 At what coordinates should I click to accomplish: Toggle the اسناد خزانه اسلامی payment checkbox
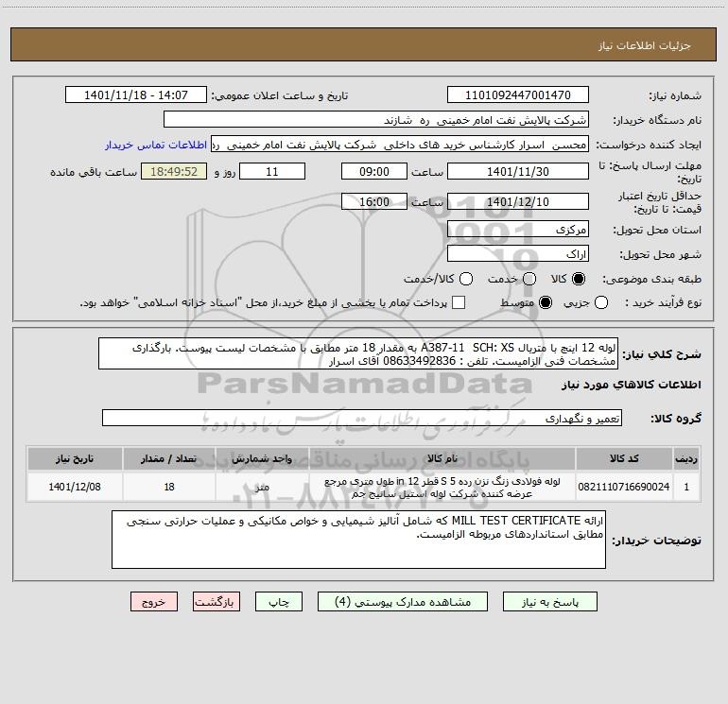459,302
